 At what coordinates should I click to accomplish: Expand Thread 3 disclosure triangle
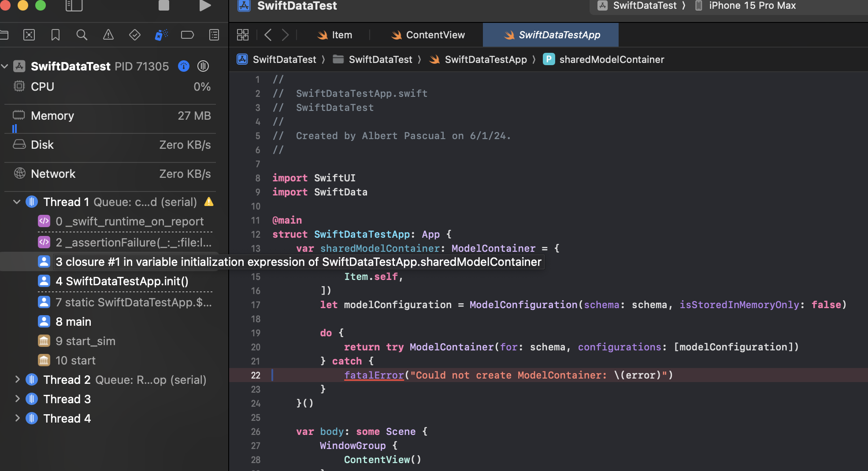[x=17, y=399]
